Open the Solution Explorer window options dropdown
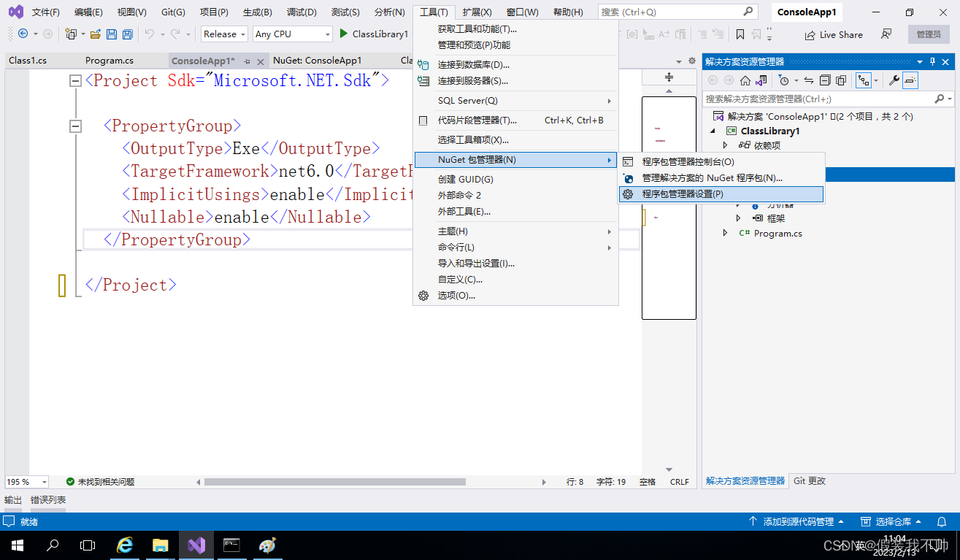960x560 pixels. 920,62
